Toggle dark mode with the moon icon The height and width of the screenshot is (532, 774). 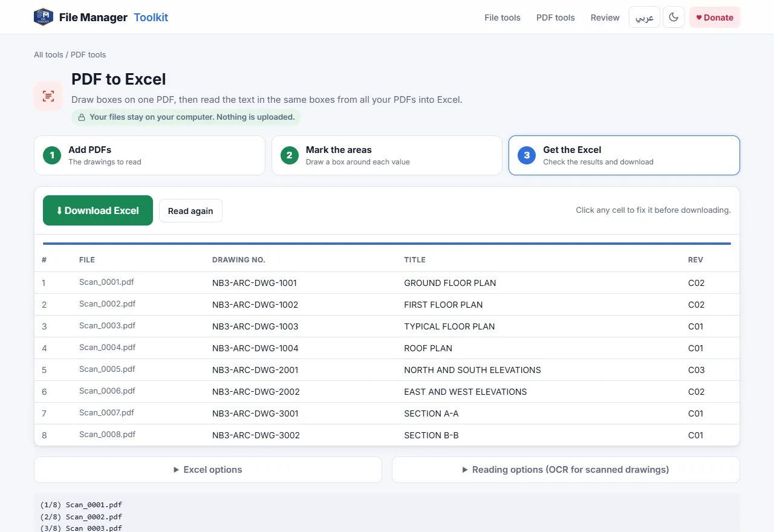tap(674, 17)
